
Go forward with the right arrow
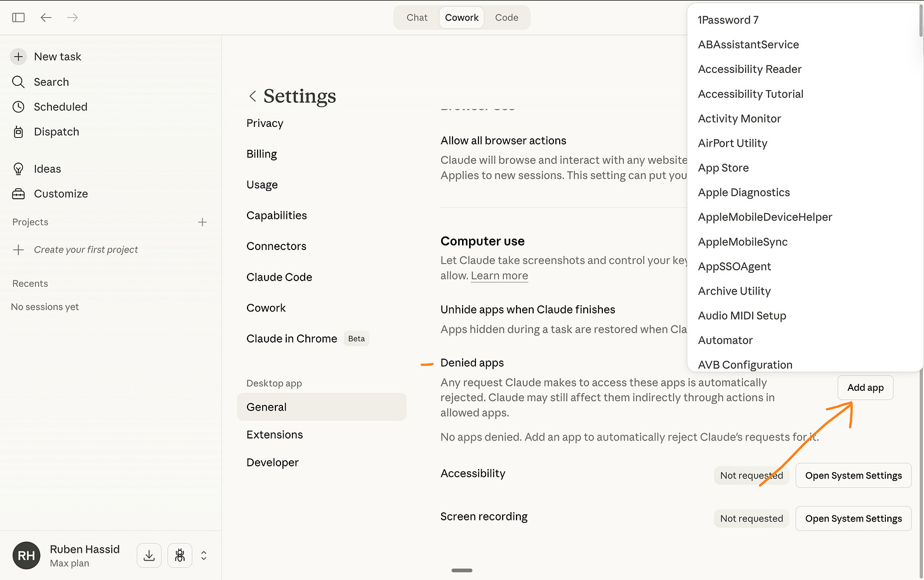[x=72, y=18]
